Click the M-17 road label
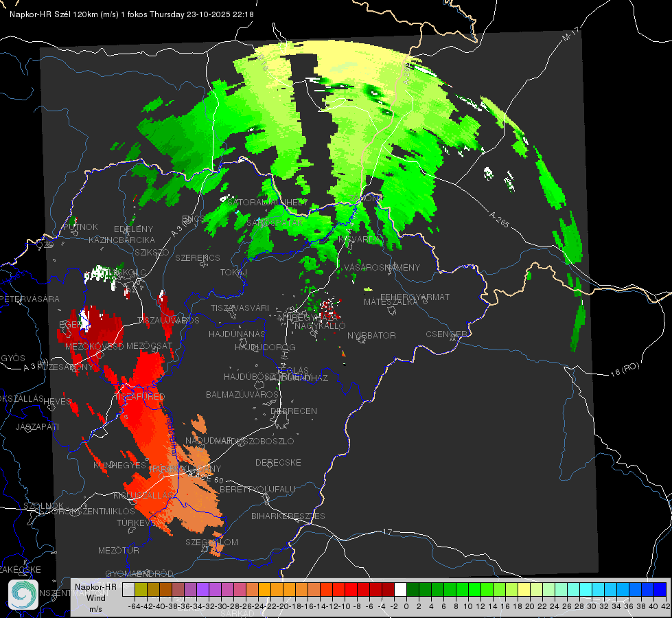Image resolution: width=672 pixels, height=618 pixels. pos(570,34)
